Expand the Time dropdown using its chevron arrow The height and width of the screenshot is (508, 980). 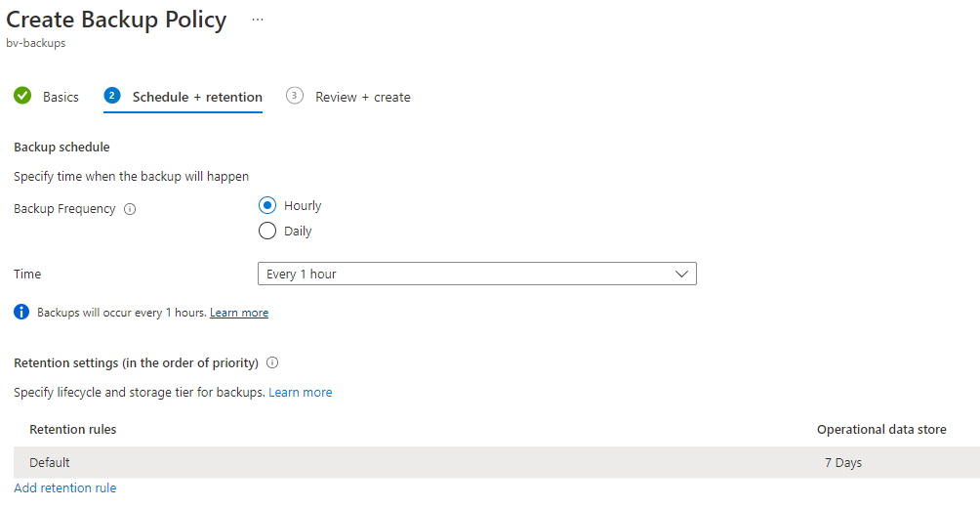pos(682,275)
